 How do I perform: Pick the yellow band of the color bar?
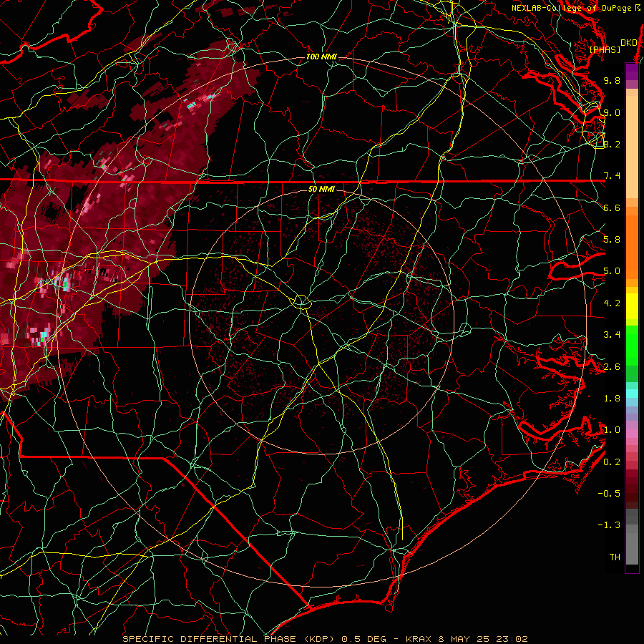click(632, 306)
